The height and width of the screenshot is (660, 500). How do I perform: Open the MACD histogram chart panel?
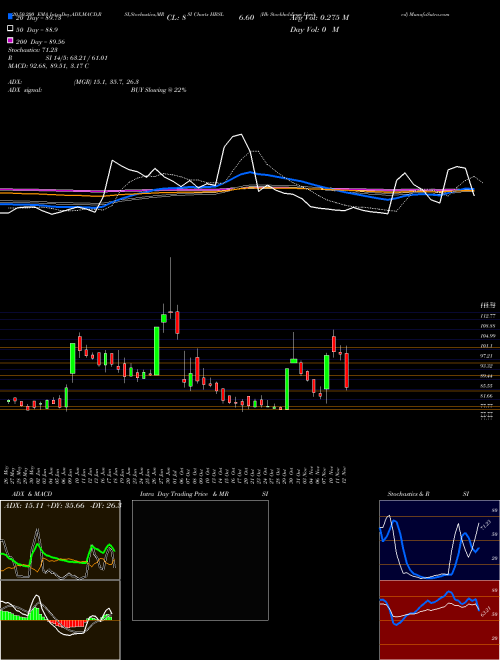tap(60, 620)
